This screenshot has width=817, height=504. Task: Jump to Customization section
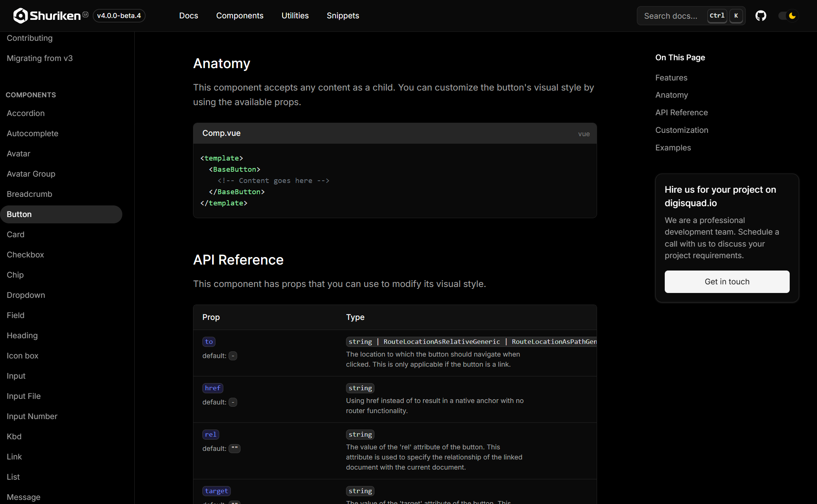pyautogui.click(x=682, y=130)
